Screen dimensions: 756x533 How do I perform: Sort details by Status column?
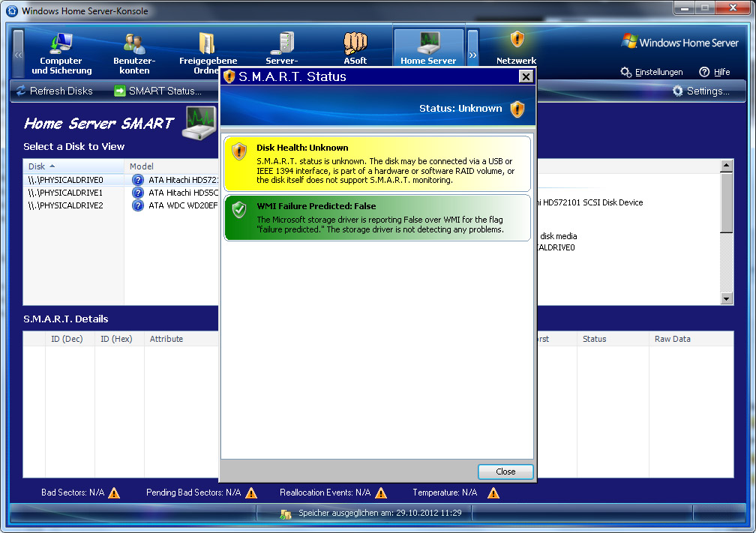pos(613,339)
